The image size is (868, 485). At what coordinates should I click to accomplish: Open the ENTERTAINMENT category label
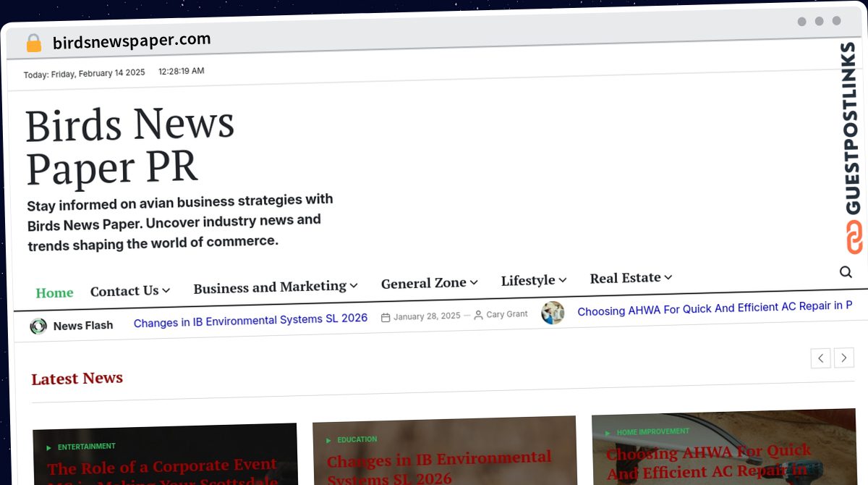(87, 447)
